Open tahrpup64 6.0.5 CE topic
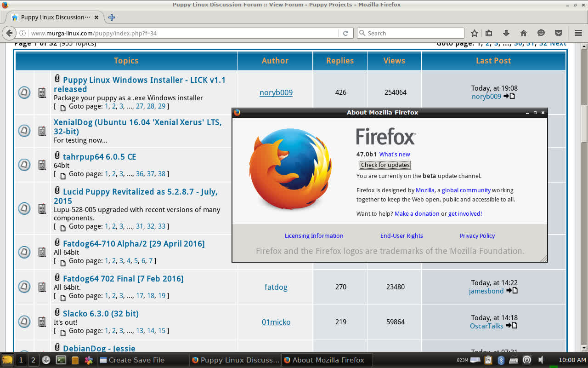Screen dimensions: 588x368 coord(100,156)
